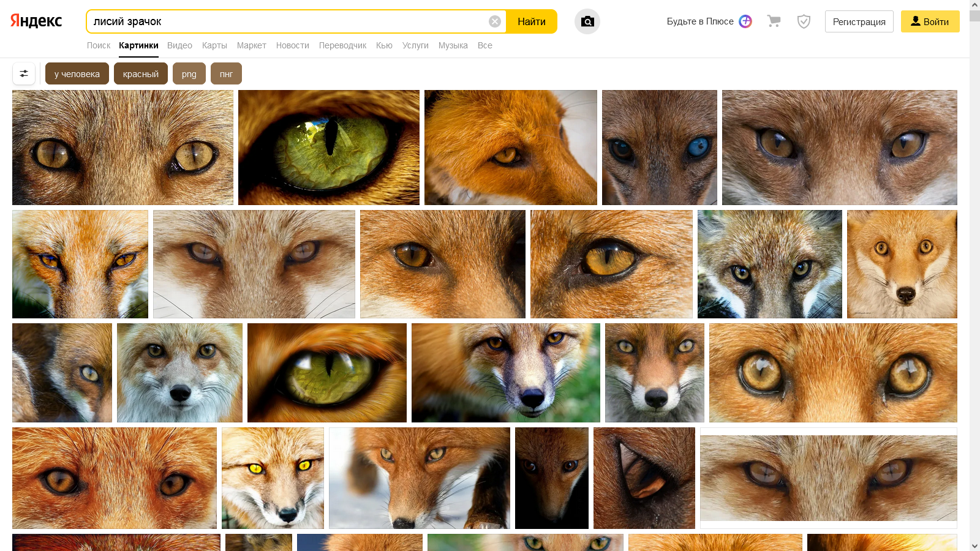The height and width of the screenshot is (551, 980).
Task: Click the Регистрация button
Action: coord(859,21)
